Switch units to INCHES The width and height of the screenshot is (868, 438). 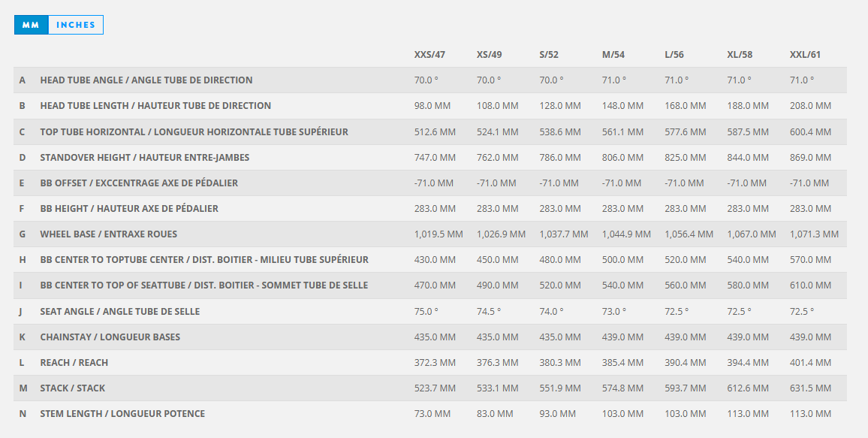76,25
